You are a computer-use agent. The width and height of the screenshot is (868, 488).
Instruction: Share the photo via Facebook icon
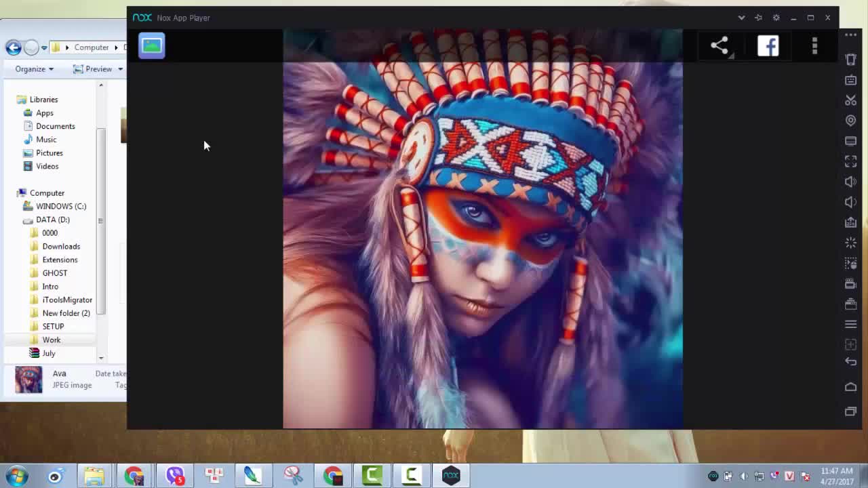[768, 45]
